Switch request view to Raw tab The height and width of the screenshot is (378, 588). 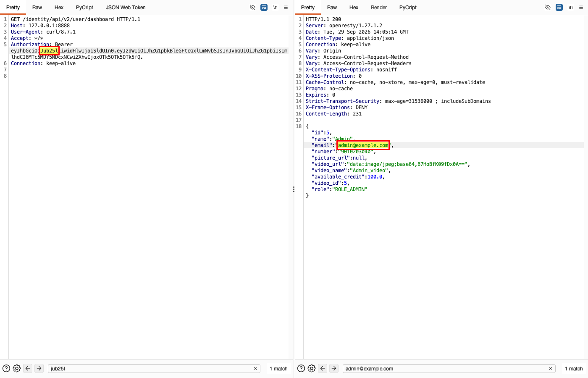click(37, 8)
